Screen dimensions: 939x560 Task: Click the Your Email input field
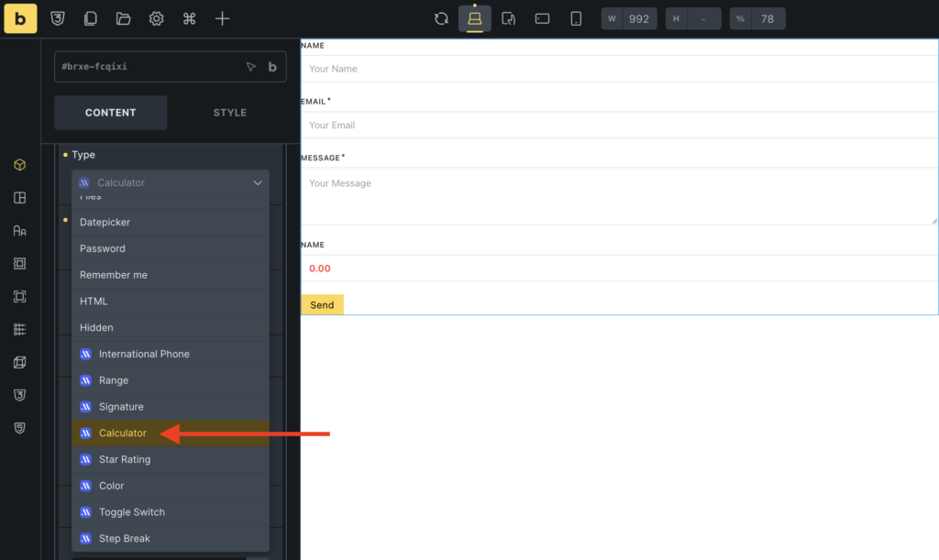tap(619, 125)
